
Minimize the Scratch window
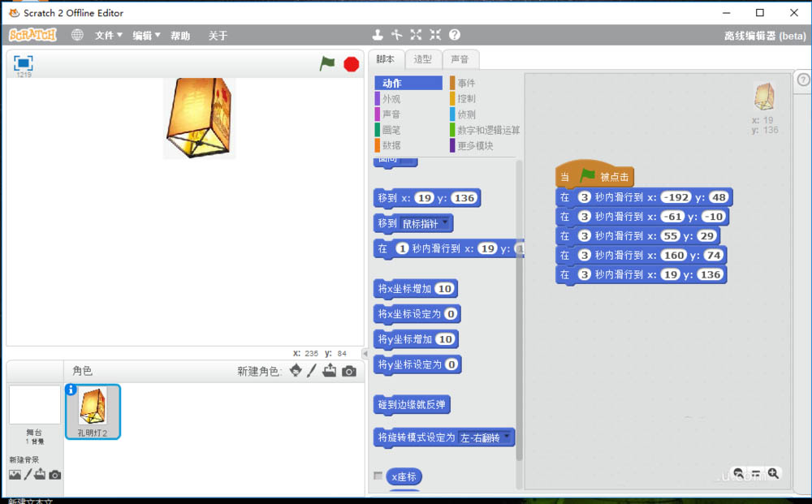(x=726, y=12)
